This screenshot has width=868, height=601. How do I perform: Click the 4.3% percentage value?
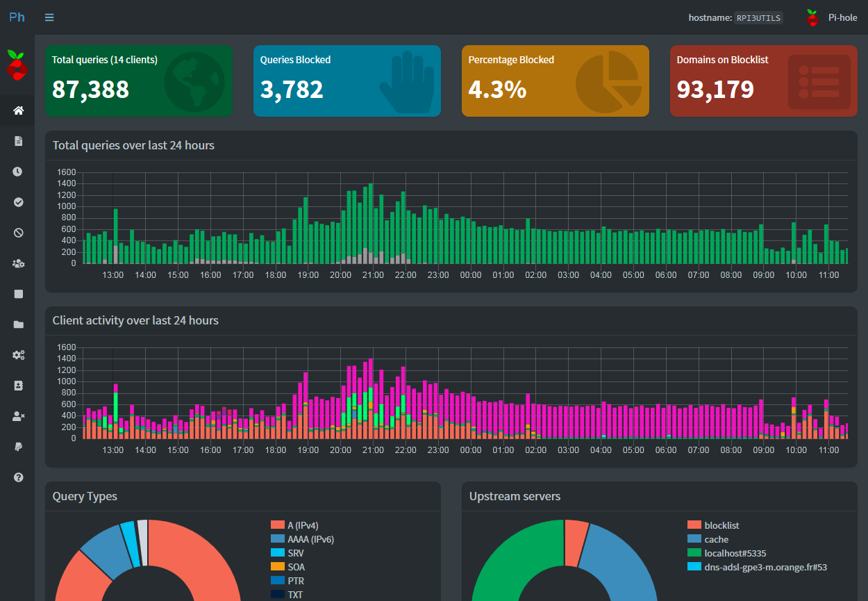497,90
